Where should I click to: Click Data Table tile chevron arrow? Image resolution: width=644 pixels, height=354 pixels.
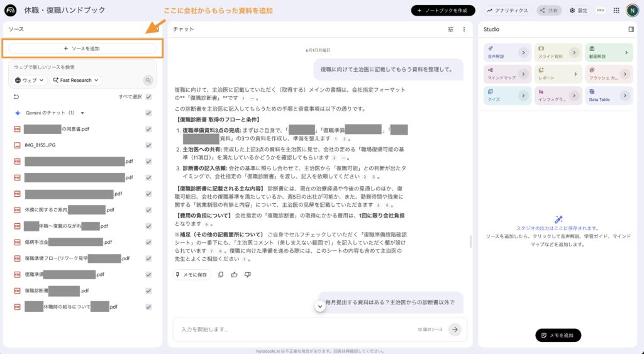coord(625,96)
